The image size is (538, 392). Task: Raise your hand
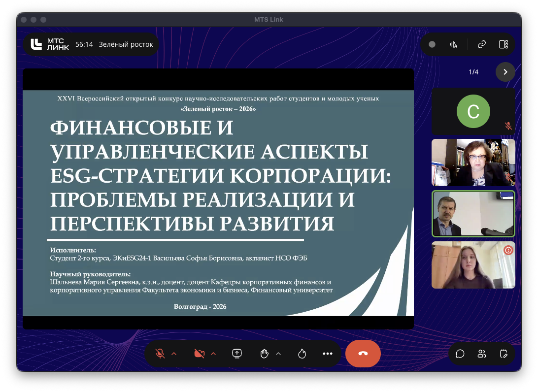265,354
